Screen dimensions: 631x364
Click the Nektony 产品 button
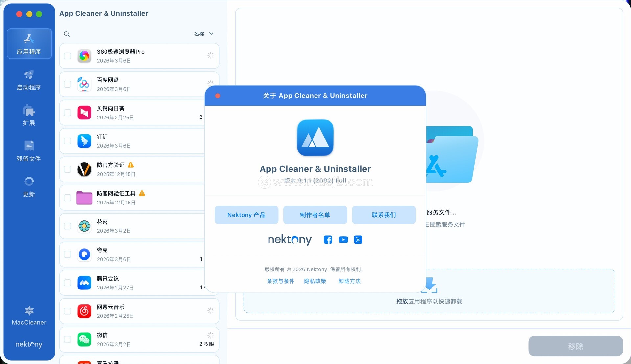coord(246,215)
